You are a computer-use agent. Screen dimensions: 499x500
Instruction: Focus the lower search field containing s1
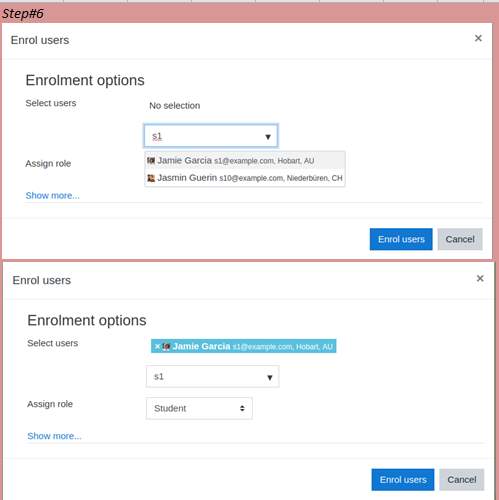[212, 377]
